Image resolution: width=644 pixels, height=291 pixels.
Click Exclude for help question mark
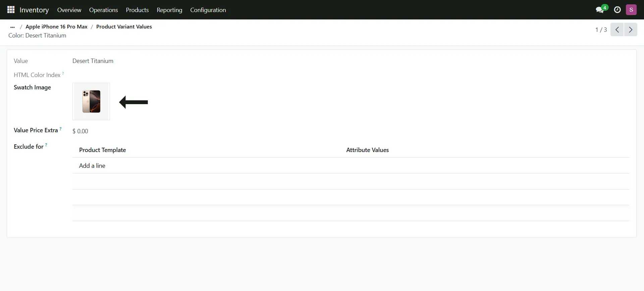pos(46,145)
